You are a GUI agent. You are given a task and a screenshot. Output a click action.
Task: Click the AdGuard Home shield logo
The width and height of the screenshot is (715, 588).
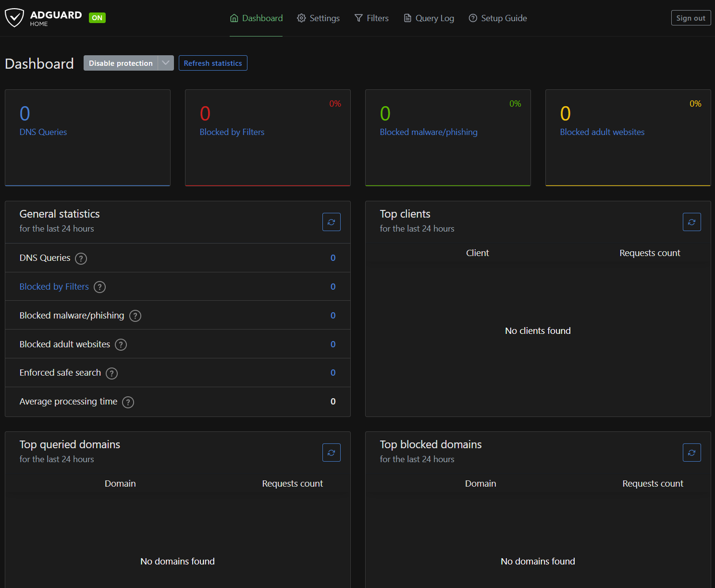(x=14, y=18)
